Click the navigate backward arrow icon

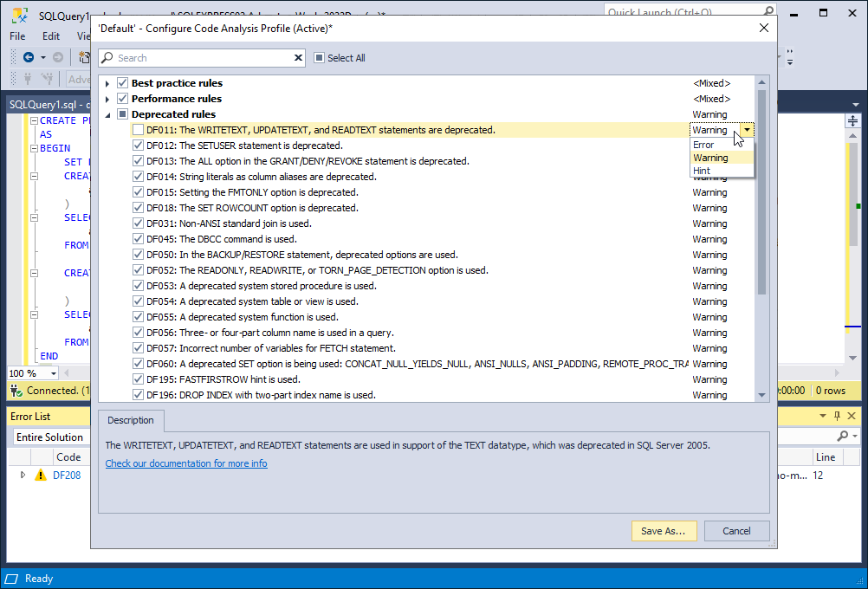click(29, 57)
